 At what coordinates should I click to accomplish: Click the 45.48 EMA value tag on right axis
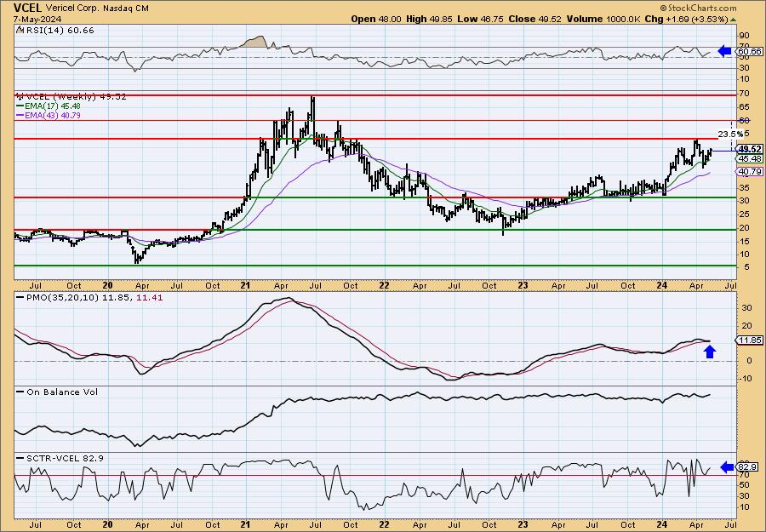750,159
